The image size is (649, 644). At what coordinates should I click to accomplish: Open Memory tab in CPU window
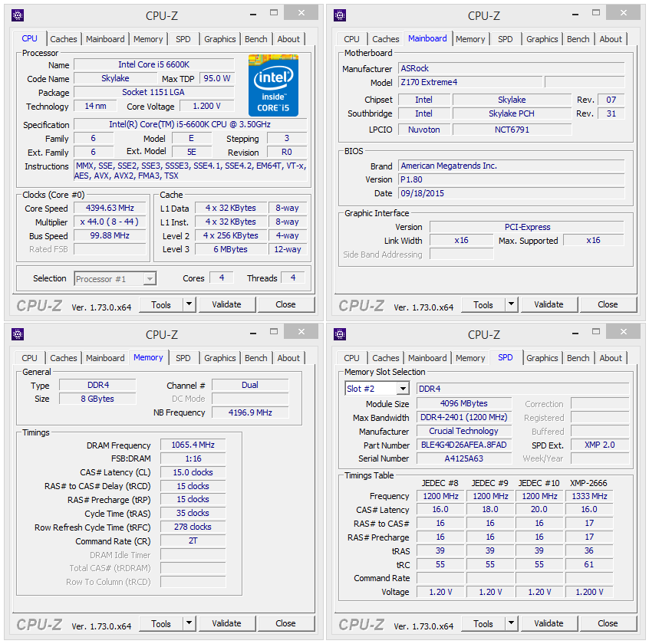pyautogui.click(x=148, y=39)
